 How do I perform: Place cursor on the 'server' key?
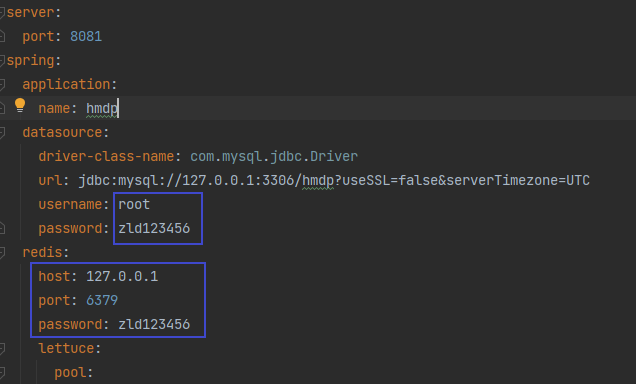point(30,13)
